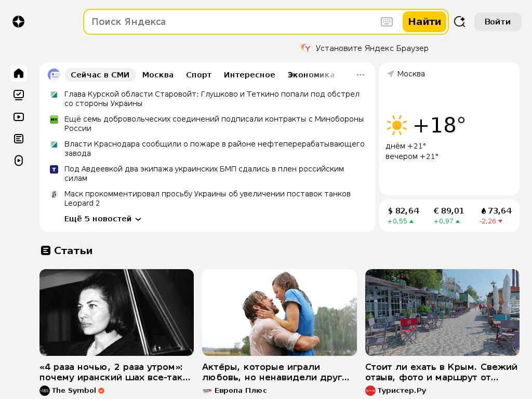The image size is (532, 399).
Task: Click Туристер.Ру source name
Action: [x=402, y=391]
